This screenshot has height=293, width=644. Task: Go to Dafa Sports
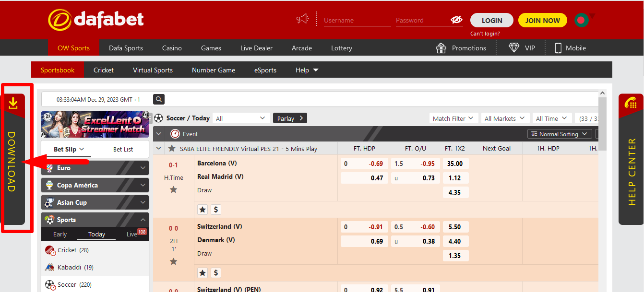coord(126,48)
